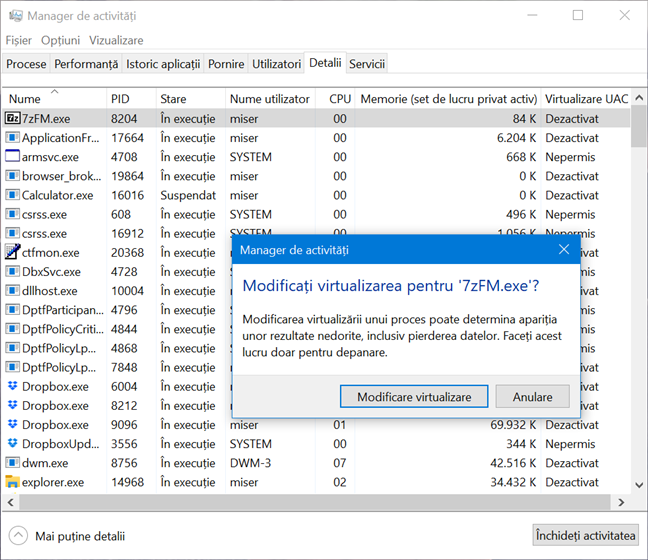The width and height of the screenshot is (648, 560).
Task: Switch to the Pornire tab
Action: [x=226, y=64]
